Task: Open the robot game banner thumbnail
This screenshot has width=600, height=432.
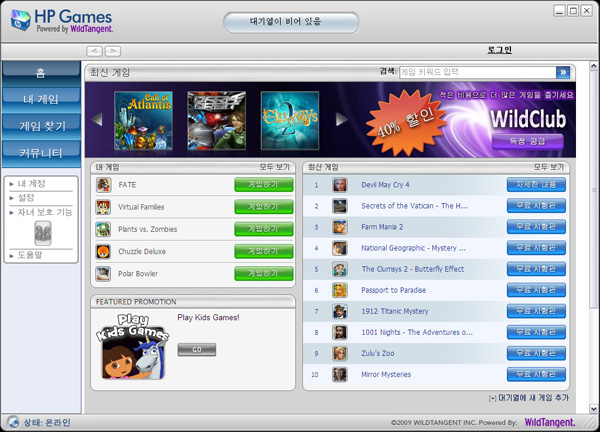Action: click(217, 120)
